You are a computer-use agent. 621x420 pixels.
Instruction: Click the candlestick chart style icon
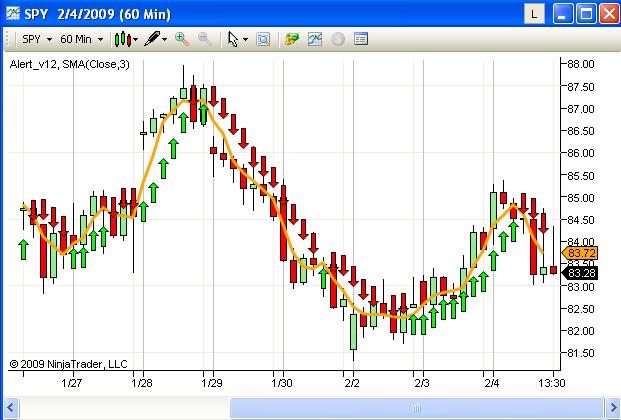tap(123, 39)
